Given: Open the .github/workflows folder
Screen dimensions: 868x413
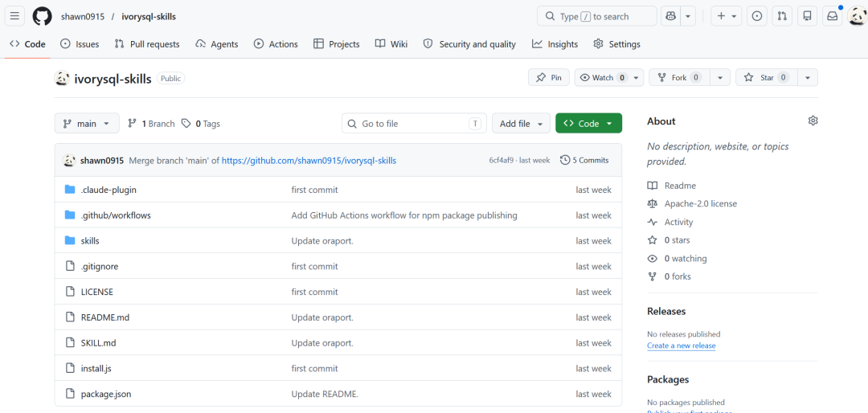Looking at the screenshot, I should pyautogui.click(x=116, y=215).
